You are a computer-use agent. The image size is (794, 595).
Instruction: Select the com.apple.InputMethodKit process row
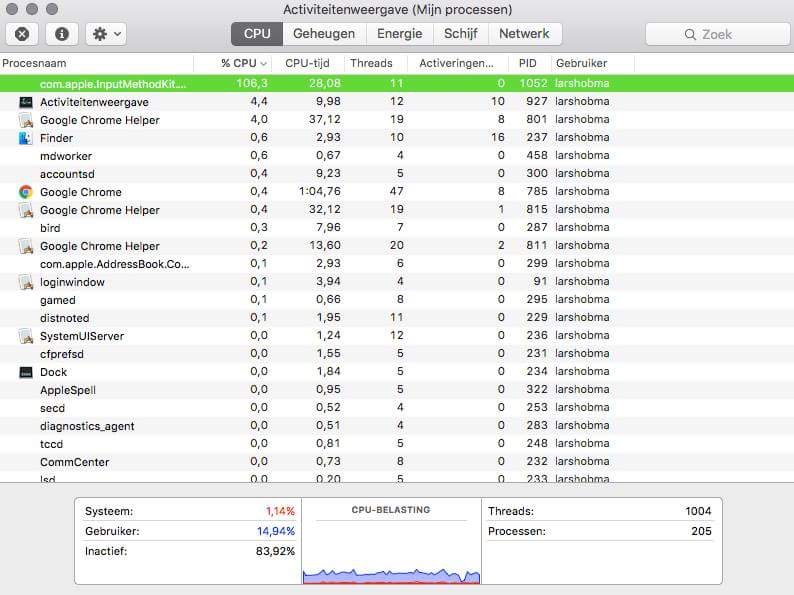click(x=397, y=84)
